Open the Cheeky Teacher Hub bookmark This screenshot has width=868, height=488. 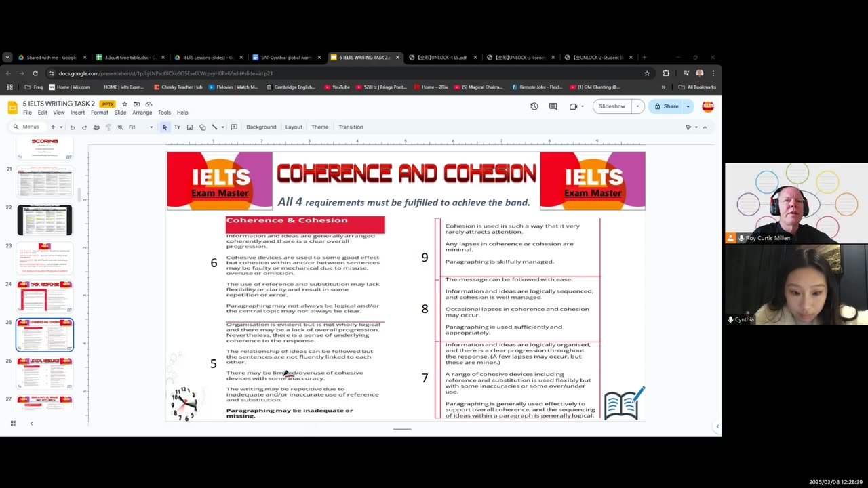click(178, 87)
